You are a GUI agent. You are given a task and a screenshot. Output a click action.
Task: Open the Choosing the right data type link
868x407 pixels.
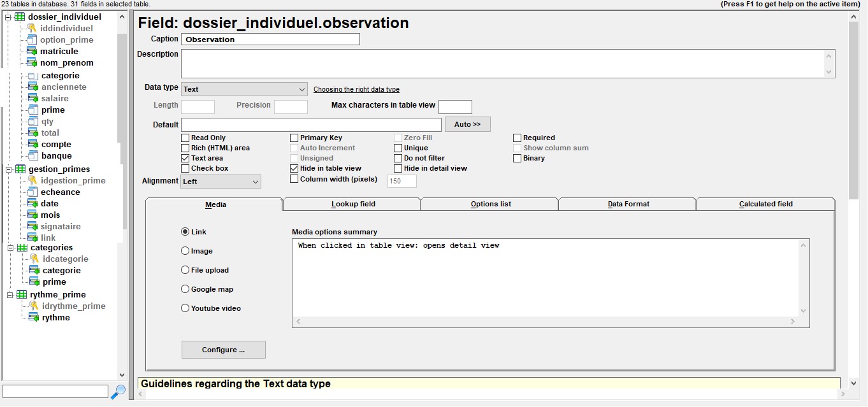(356, 90)
